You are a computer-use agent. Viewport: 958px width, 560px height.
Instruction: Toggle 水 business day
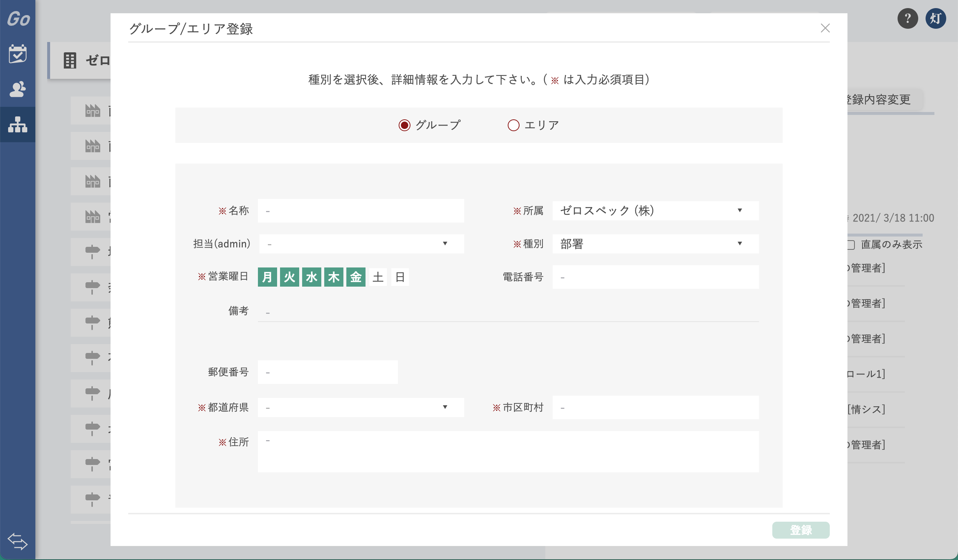(311, 277)
